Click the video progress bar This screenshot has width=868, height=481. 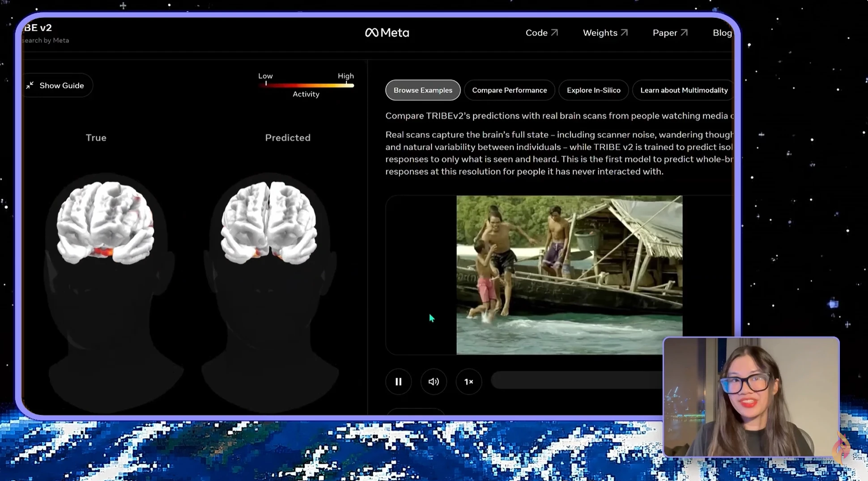point(577,380)
